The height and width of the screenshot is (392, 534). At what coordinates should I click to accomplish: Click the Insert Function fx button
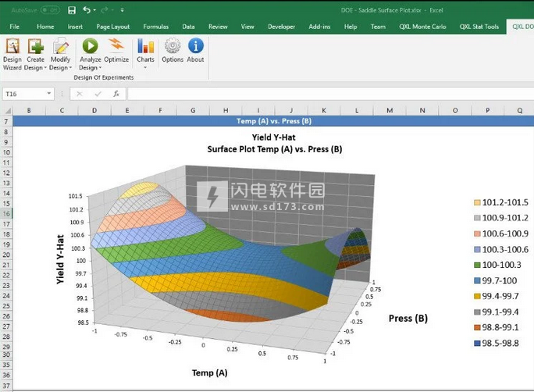(116, 94)
